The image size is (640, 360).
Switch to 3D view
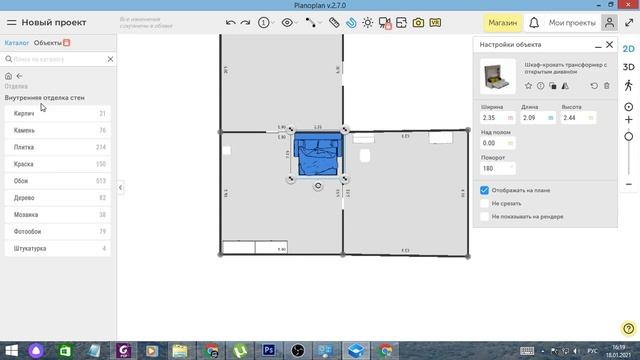coord(629,67)
